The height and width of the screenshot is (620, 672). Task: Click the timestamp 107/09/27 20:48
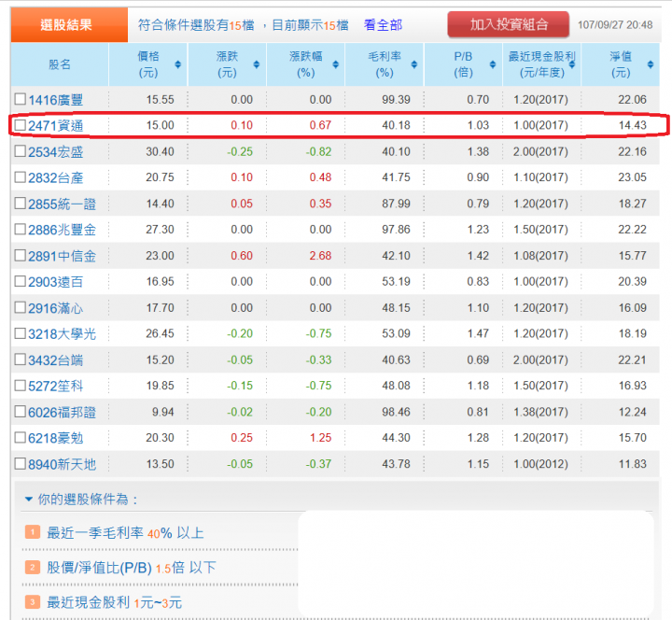coord(615,25)
